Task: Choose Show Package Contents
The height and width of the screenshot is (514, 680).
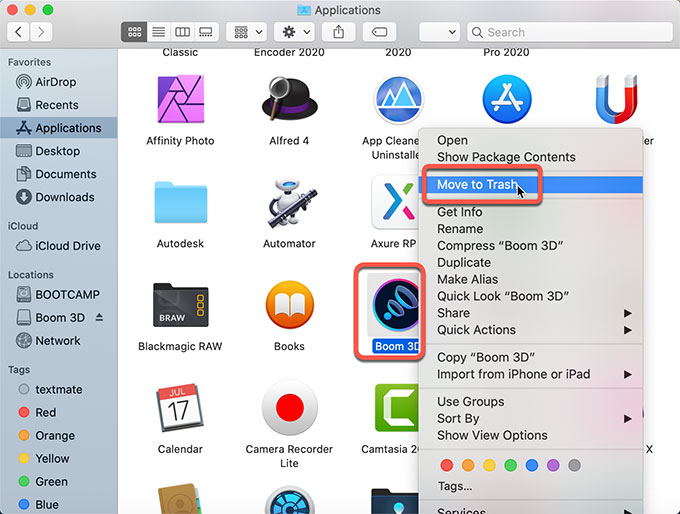Action: 533,157
